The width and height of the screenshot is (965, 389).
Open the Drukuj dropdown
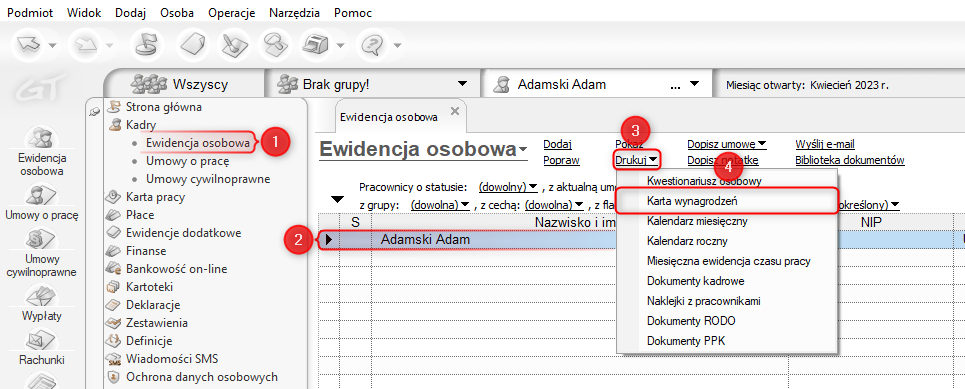coord(637,161)
